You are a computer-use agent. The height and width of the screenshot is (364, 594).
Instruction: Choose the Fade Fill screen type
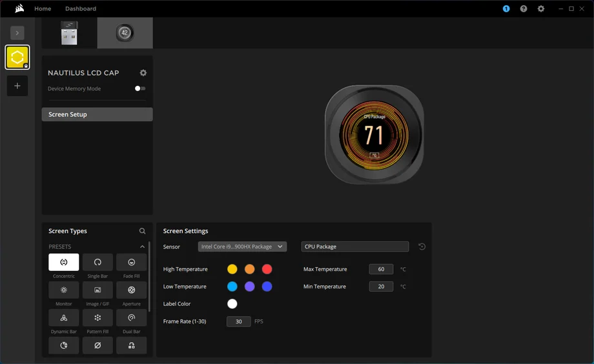(131, 262)
